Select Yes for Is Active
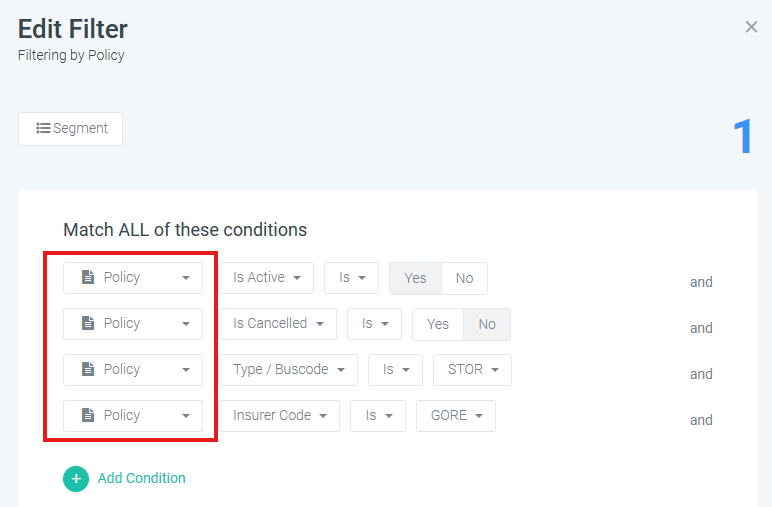This screenshot has width=772, height=507. (x=415, y=278)
